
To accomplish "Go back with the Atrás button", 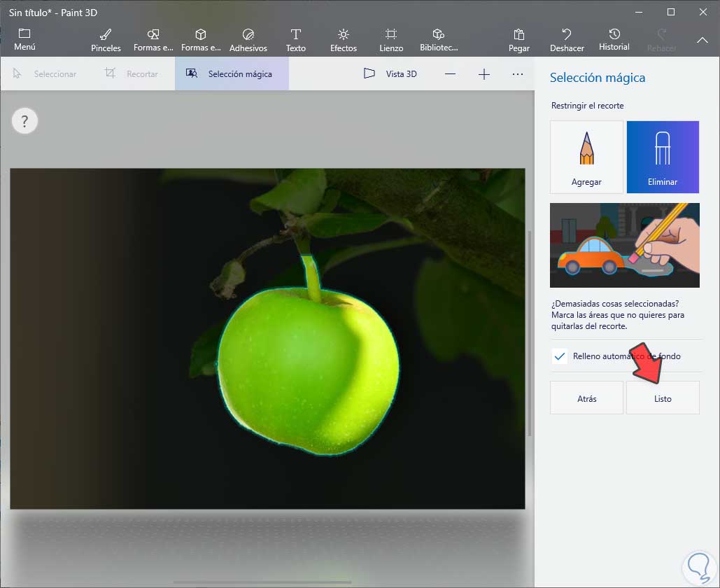I will click(586, 398).
